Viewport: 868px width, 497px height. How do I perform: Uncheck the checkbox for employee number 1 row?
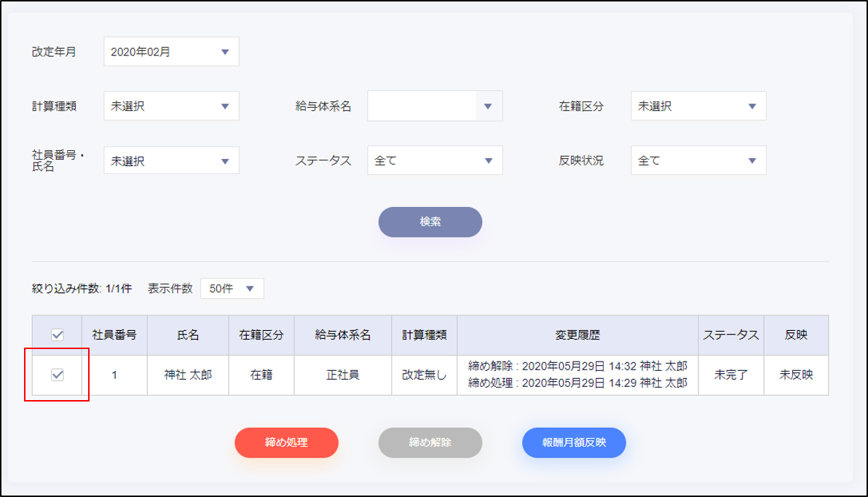58,375
